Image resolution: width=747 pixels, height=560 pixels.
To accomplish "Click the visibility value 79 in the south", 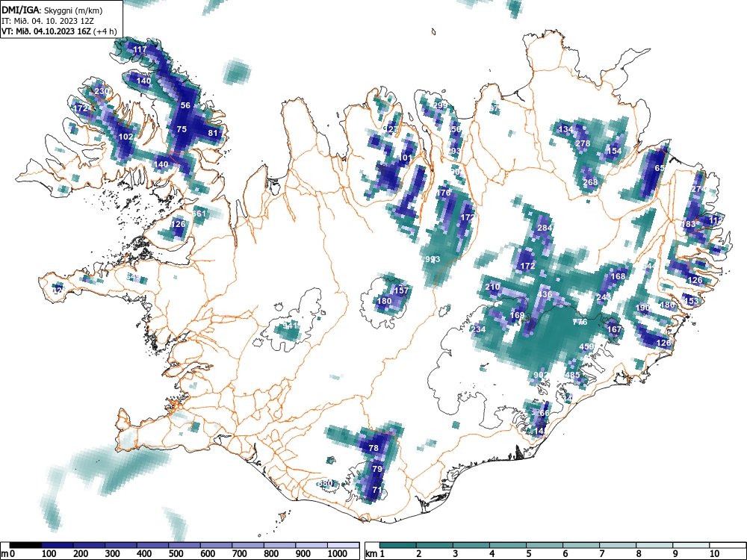I will 377,469.
